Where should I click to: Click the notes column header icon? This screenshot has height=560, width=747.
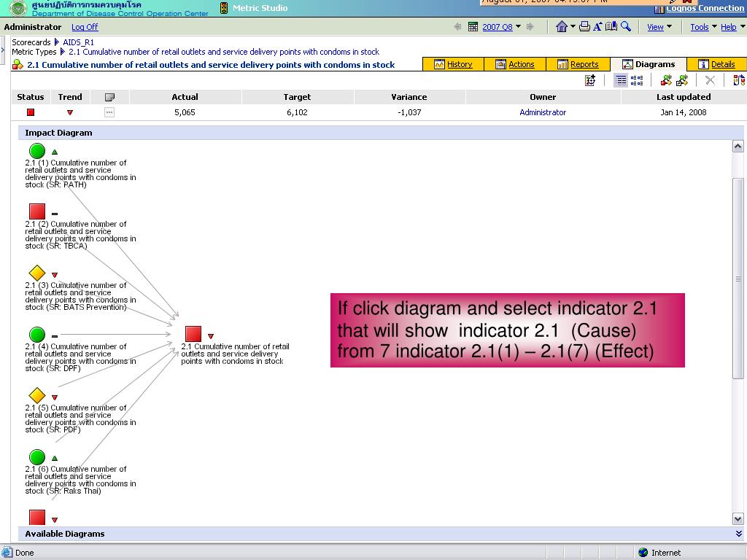[109, 97]
